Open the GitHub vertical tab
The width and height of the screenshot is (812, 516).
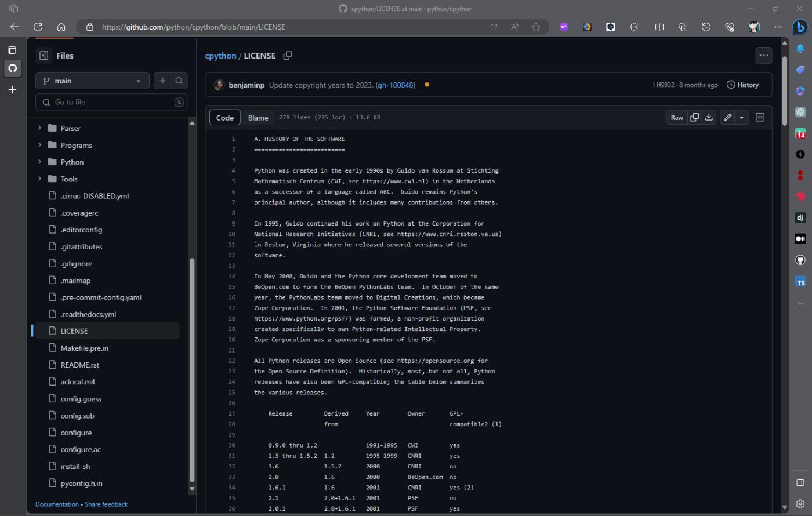click(x=12, y=68)
